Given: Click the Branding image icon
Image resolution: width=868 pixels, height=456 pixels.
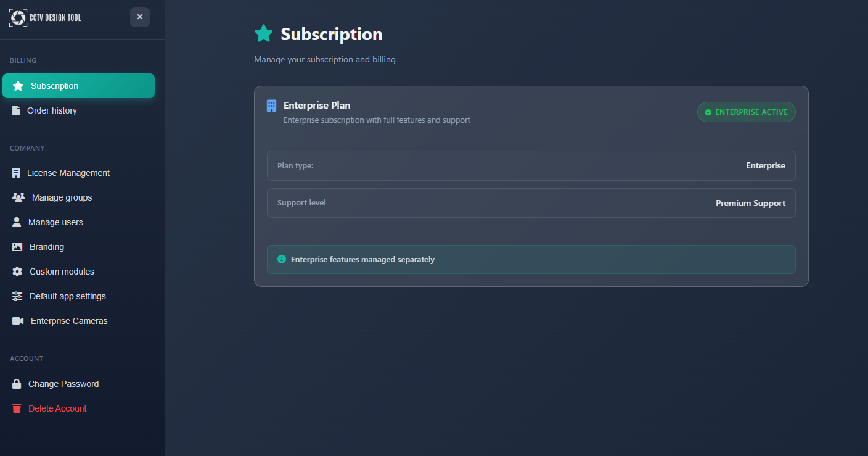Looking at the screenshot, I should pos(17,247).
